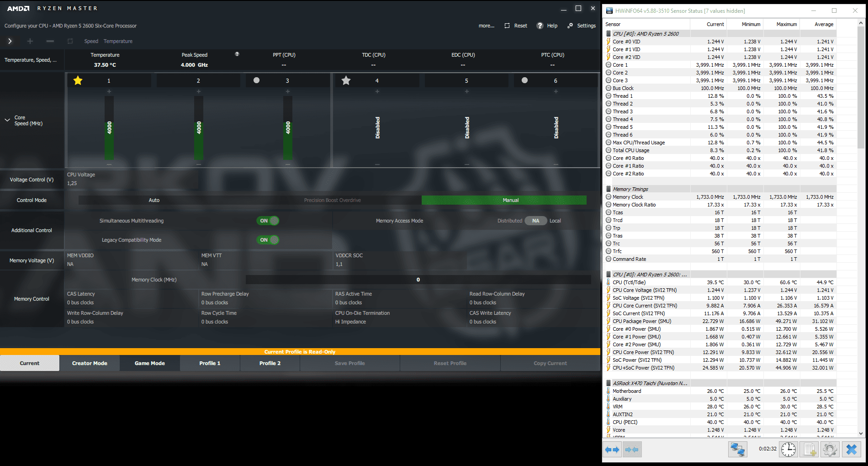Click the square icon beside Speed tab
The image size is (868, 466).
[70, 41]
